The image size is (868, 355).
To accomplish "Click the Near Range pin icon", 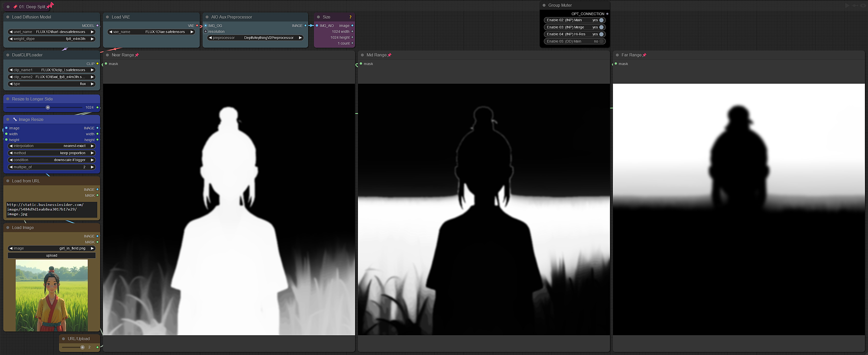I will 137,55.
